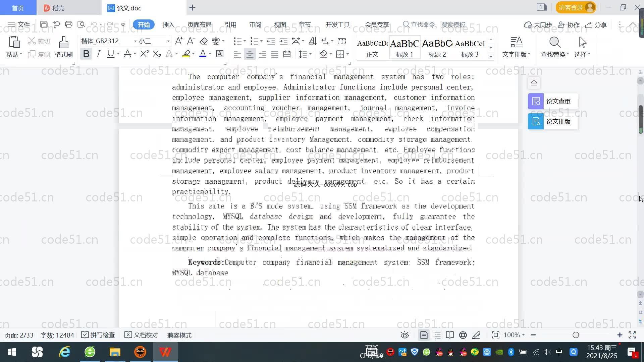
Task: Apply superscript formatting
Action: [144, 54]
